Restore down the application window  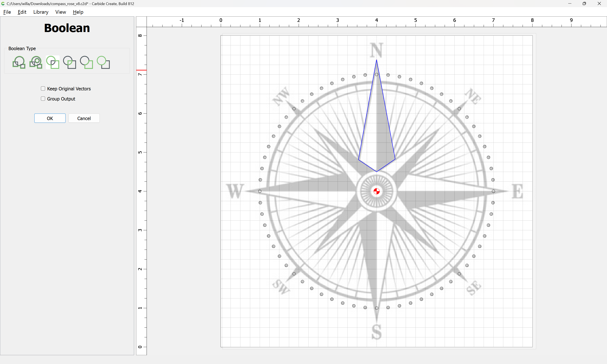pos(584,4)
